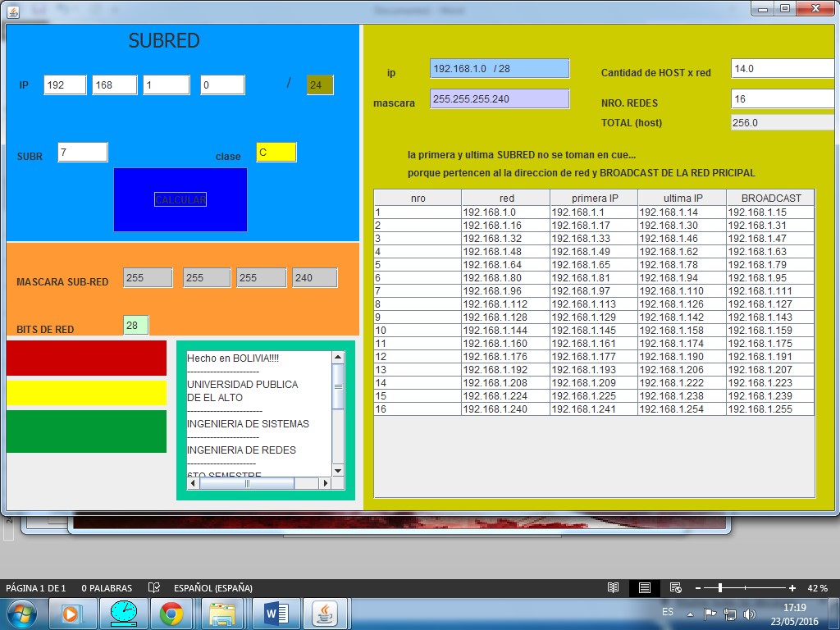840x630 pixels.
Task: Open the Java subnet app taskbar icon
Action: (326, 612)
